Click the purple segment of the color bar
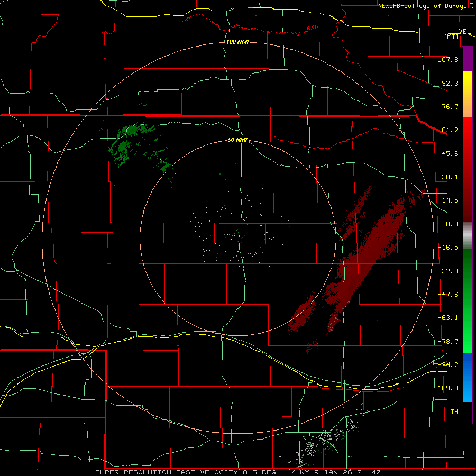This screenshot has height=476, width=476. [467, 59]
